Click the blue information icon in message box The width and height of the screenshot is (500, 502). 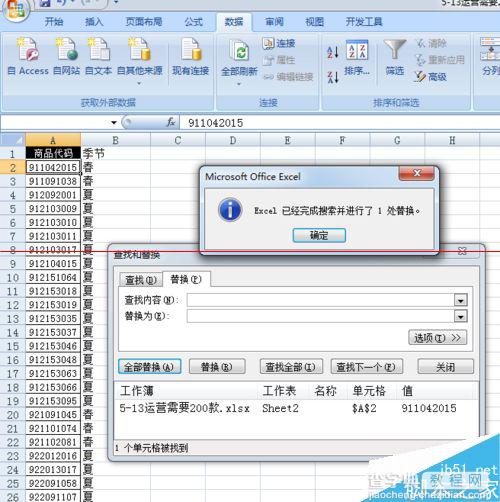pos(230,210)
